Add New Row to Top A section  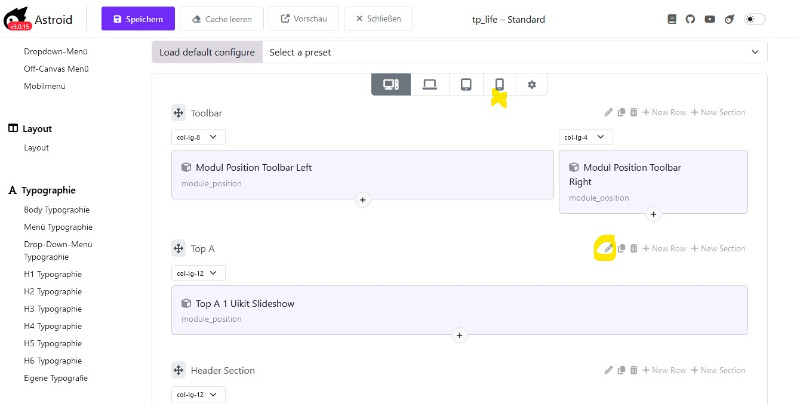[664, 249]
